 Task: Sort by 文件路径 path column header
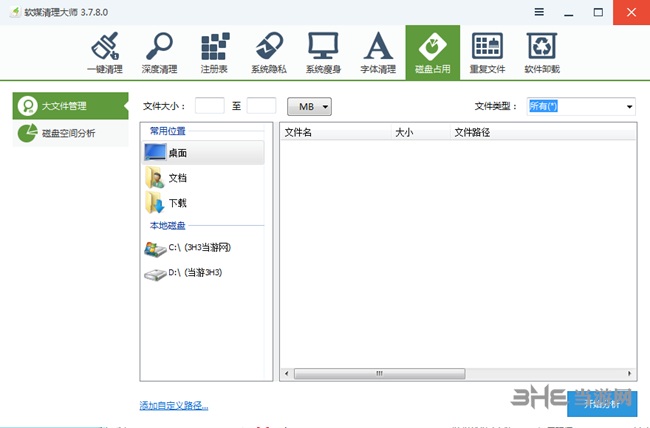[x=543, y=132]
